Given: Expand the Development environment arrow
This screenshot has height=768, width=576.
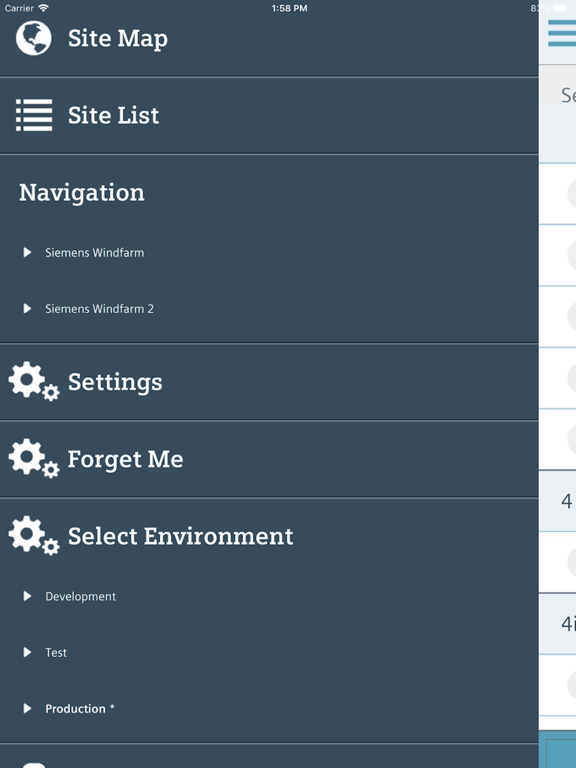Looking at the screenshot, I should 27,596.
